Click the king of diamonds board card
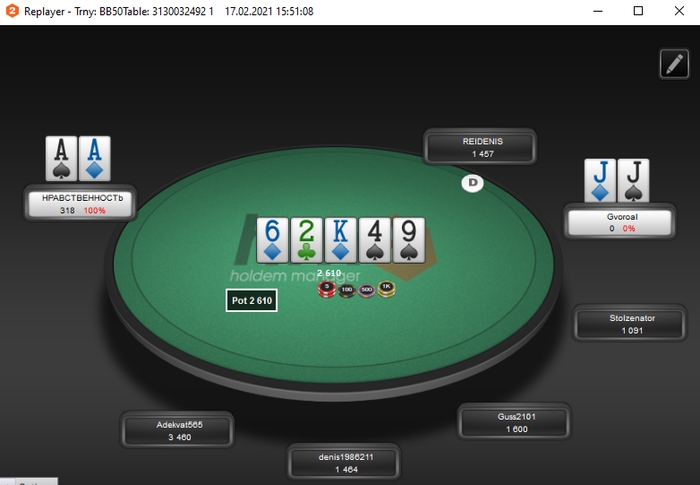This screenshot has height=485, width=700. coord(341,240)
